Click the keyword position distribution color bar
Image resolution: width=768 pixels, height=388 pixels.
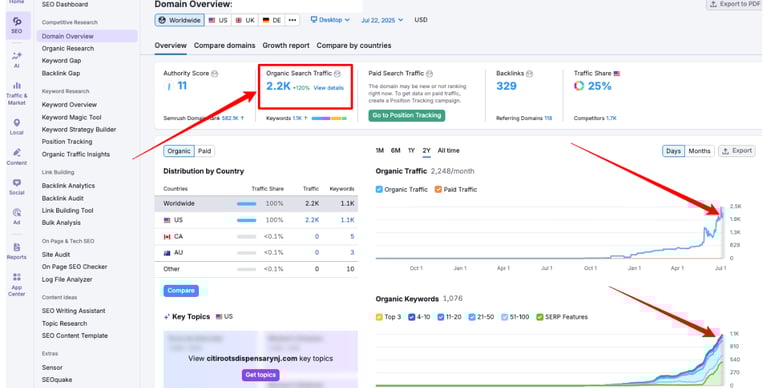[x=329, y=119]
